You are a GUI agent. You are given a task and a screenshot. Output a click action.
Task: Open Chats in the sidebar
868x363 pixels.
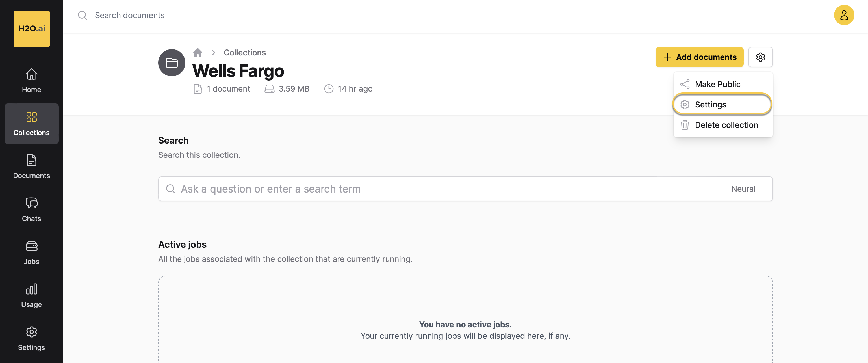31,209
